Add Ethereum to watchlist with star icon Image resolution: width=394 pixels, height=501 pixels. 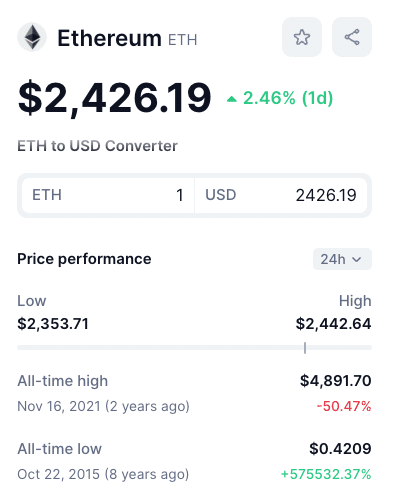pyautogui.click(x=302, y=37)
